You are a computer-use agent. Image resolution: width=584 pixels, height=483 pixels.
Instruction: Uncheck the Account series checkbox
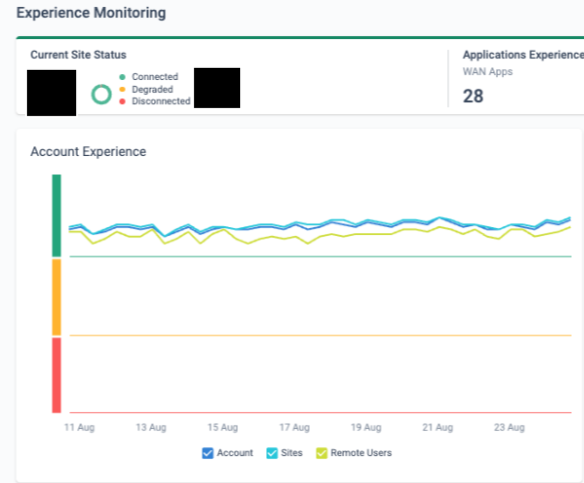pyautogui.click(x=207, y=453)
